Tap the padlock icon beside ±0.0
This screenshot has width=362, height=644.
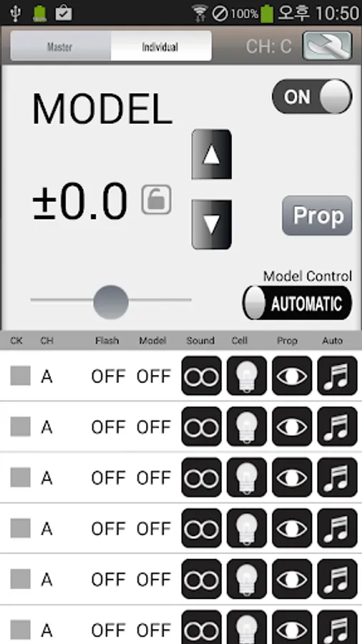click(x=157, y=200)
